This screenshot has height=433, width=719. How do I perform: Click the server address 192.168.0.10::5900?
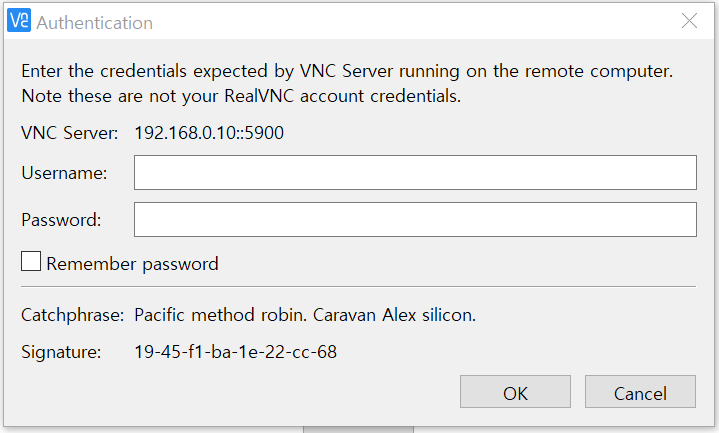click(x=209, y=132)
